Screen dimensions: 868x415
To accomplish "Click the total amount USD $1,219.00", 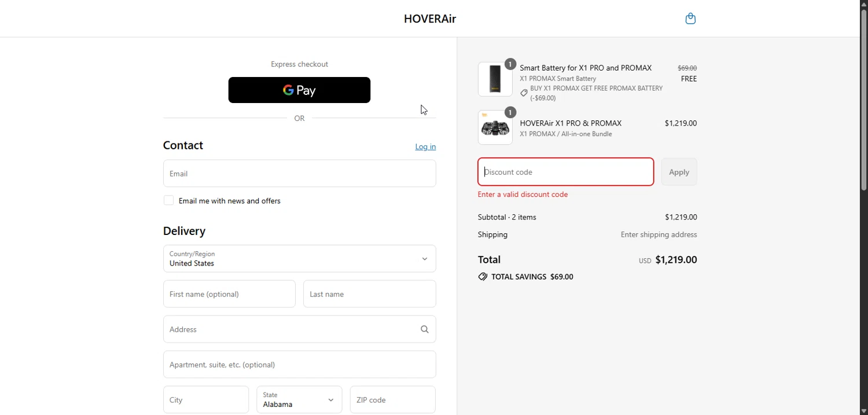I will click(x=668, y=260).
